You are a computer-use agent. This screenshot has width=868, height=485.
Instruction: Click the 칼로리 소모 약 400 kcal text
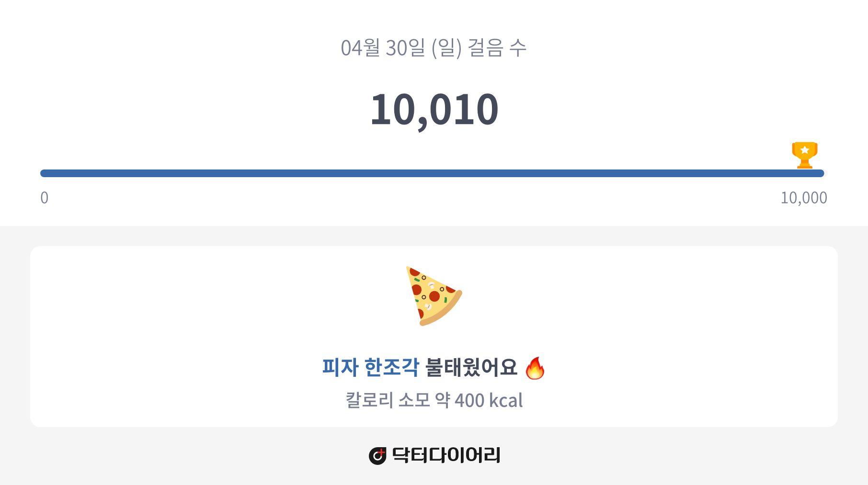pyautogui.click(x=434, y=400)
